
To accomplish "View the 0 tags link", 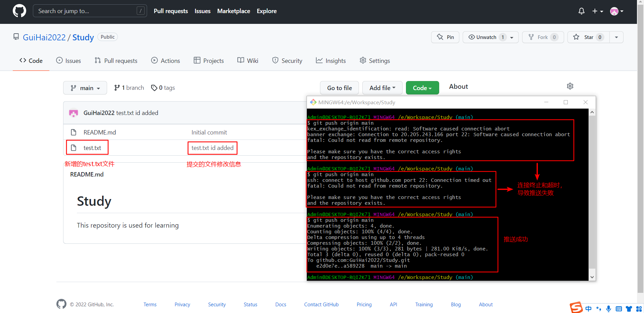I will tap(163, 88).
